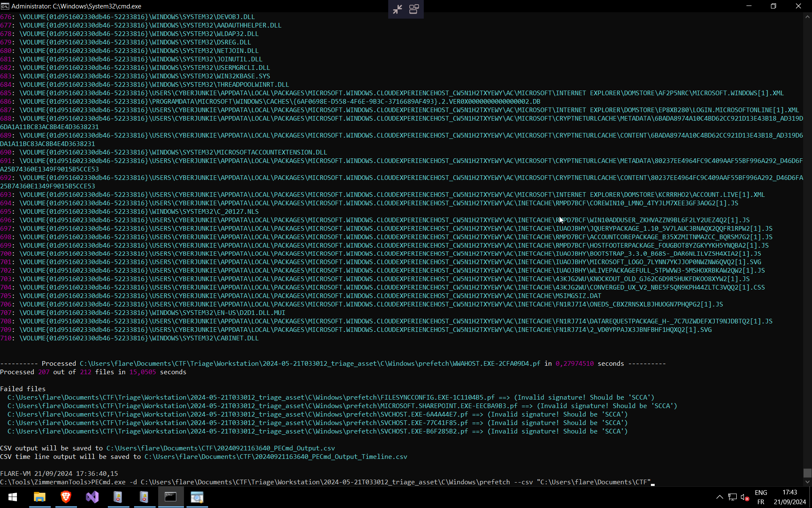Viewport: 812px width, 508px height.
Task: Launch Brave browser from the taskbar
Action: point(66,497)
